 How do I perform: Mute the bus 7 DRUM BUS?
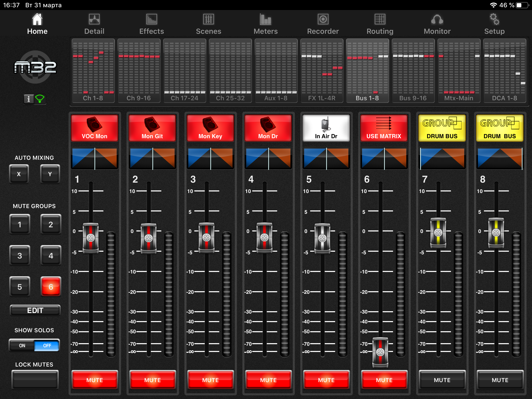click(x=442, y=380)
